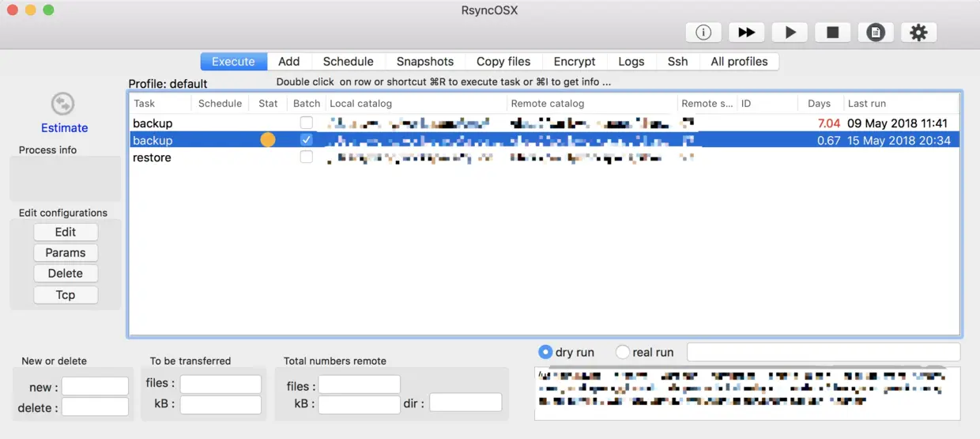Image resolution: width=980 pixels, height=439 pixels.
Task: Click the Estimate sync icon
Action: tap(62, 104)
